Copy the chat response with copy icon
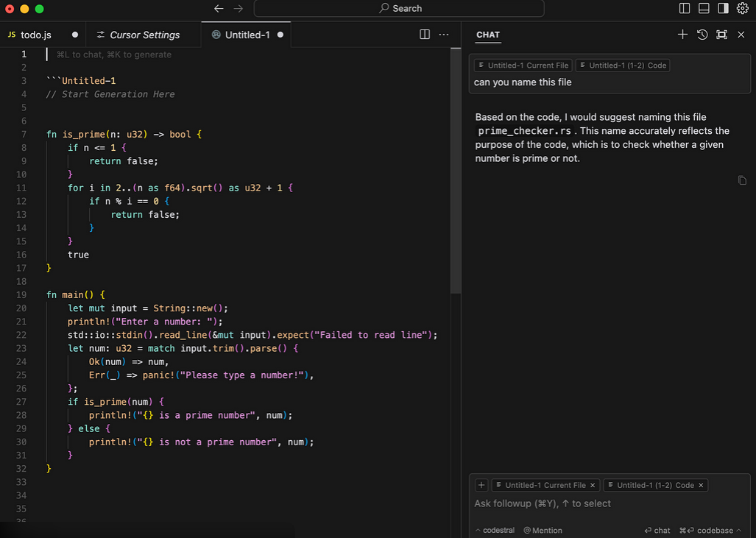756x538 pixels. 743,180
